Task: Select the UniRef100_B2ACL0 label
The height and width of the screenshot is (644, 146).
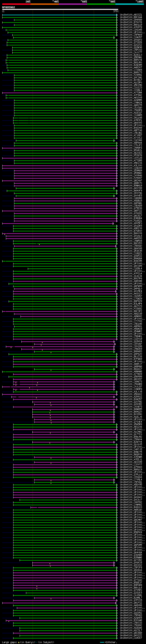Action: pyautogui.click(x=131, y=55)
